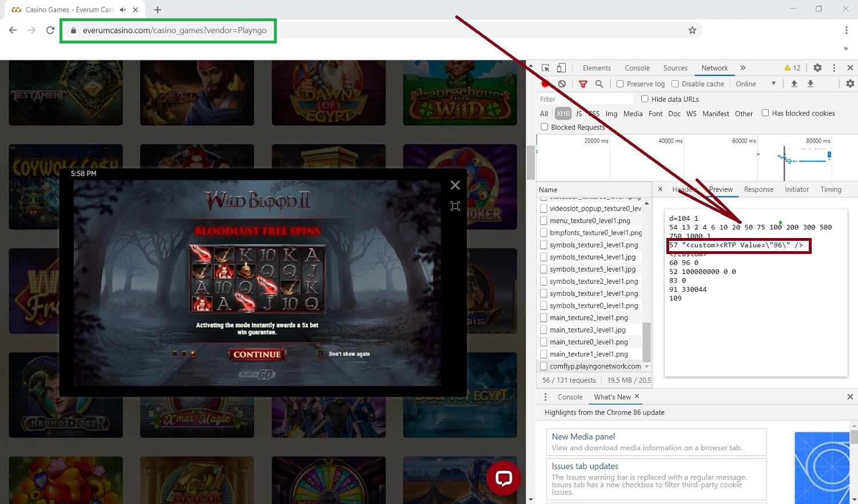Open the Initiator tab
The image size is (858, 504).
(x=797, y=189)
